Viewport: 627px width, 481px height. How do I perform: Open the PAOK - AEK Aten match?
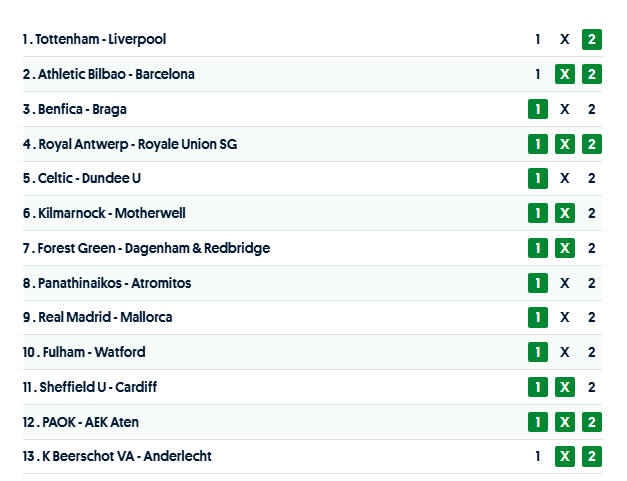[88, 422]
